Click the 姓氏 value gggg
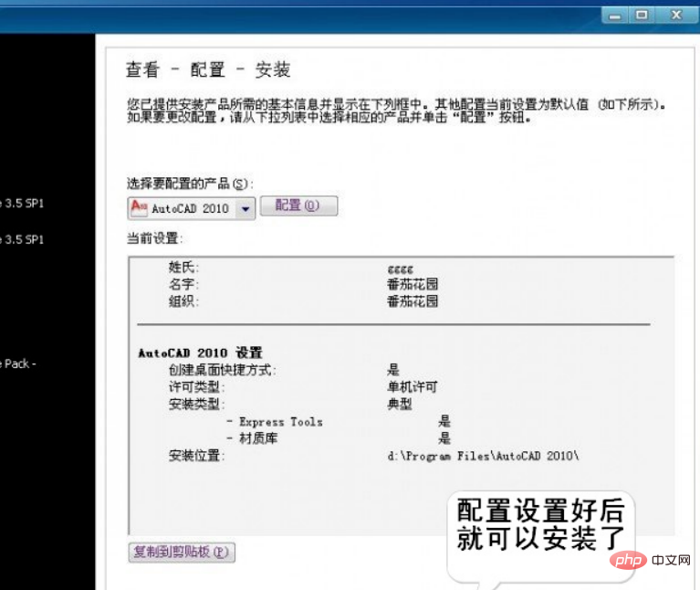This screenshot has height=590, width=700. [401, 269]
